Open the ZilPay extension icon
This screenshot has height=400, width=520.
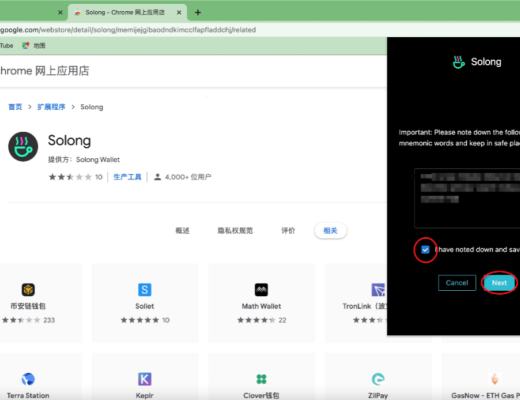[x=378, y=379]
